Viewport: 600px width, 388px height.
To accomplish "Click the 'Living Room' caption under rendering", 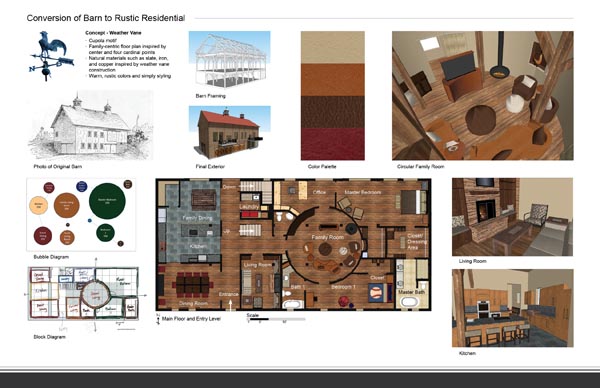I will (x=473, y=261).
